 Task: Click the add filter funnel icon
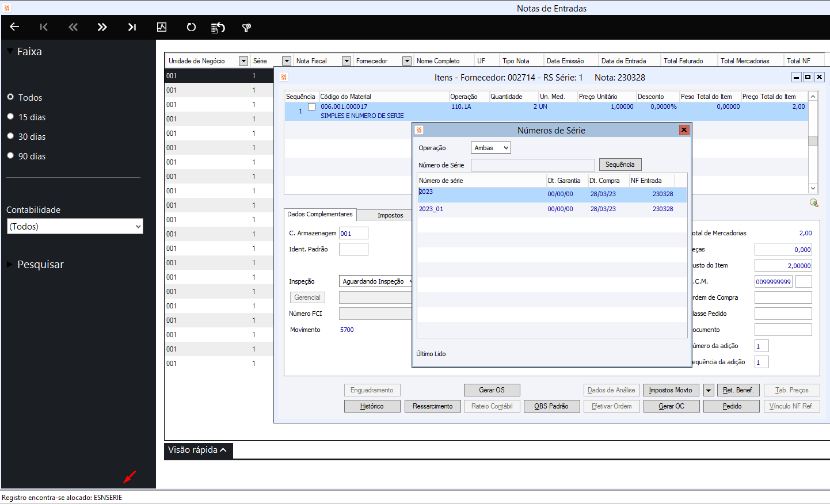point(246,28)
